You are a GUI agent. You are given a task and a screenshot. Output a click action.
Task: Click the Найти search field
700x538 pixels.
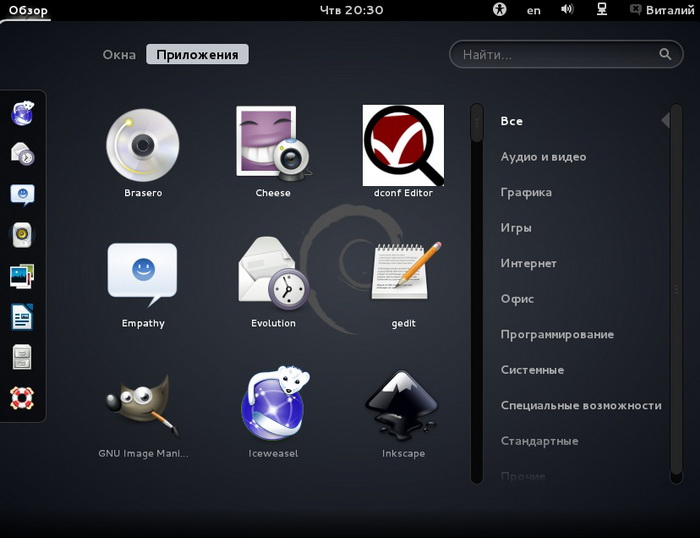tap(566, 54)
